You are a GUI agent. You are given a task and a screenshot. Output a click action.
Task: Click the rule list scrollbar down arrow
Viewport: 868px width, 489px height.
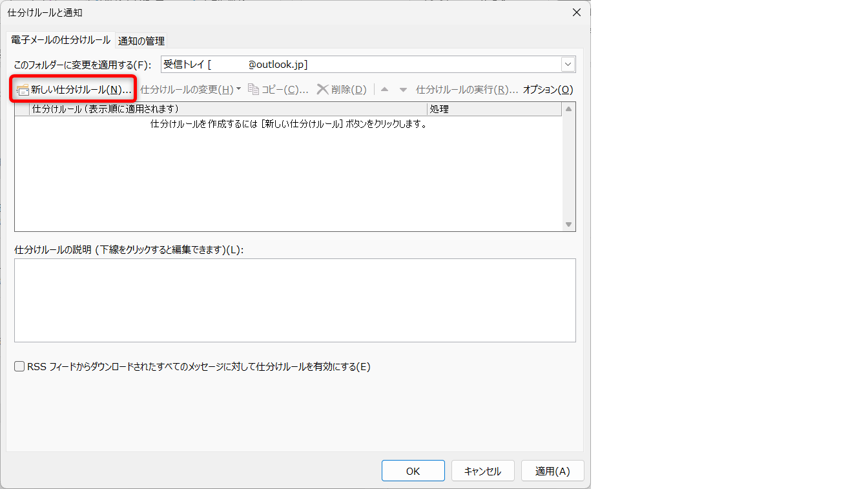[x=568, y=224]
